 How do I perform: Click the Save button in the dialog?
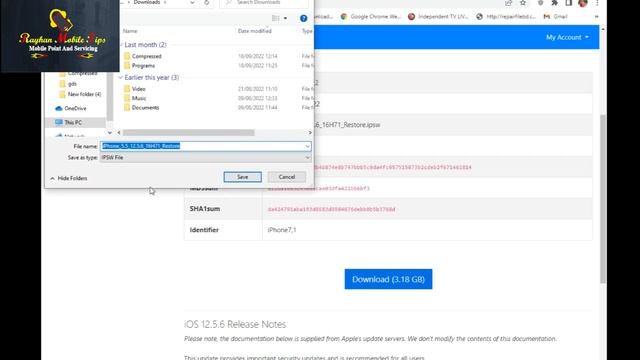coord(242,177)
